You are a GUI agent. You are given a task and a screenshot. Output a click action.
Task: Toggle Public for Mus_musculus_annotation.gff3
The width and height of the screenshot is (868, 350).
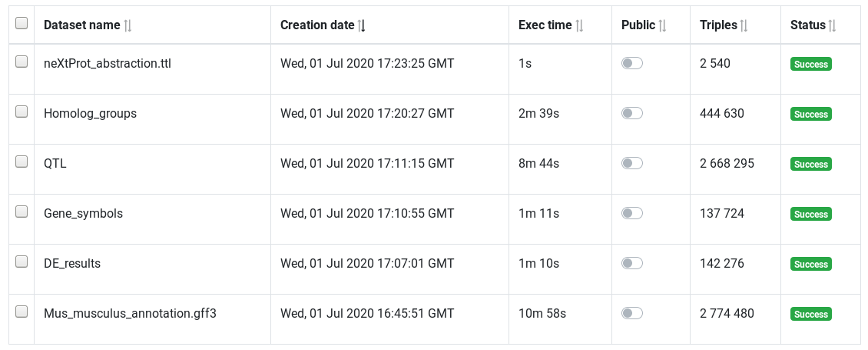click(632, 313)
